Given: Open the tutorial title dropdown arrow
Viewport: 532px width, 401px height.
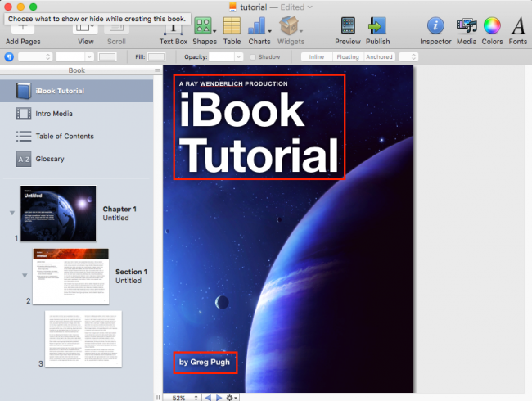Looking at the screenshot, I should (x=309, y=7).
